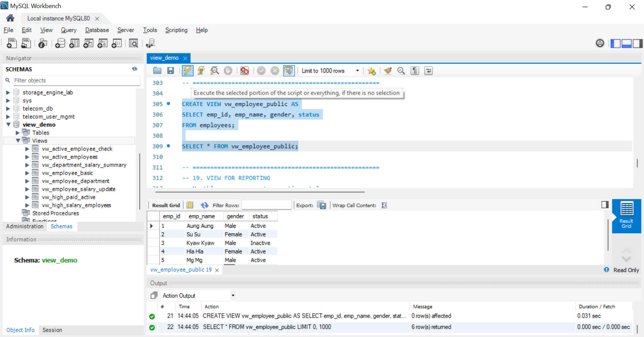Commit transaction check icon
Screen dimensions: 644x337
(261, 71)
